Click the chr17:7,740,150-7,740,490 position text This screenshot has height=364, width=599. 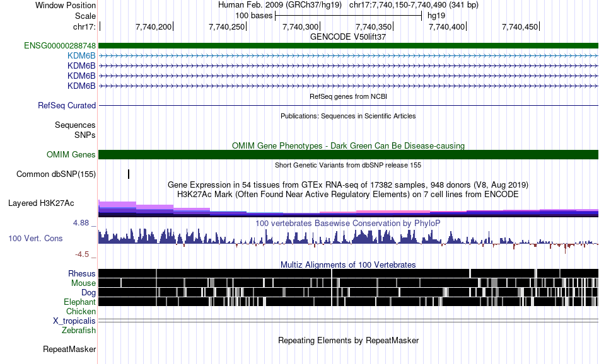(414, 5)
